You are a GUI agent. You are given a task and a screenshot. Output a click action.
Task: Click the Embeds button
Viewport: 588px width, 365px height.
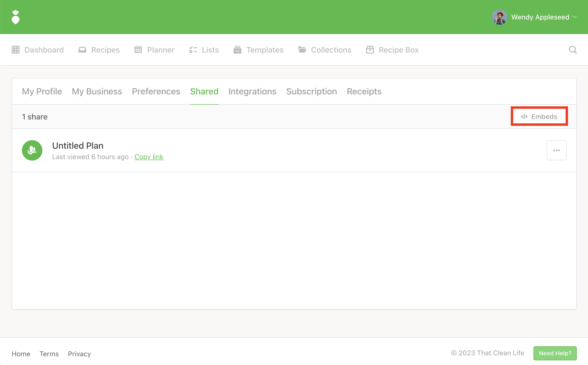pos(539,117)
